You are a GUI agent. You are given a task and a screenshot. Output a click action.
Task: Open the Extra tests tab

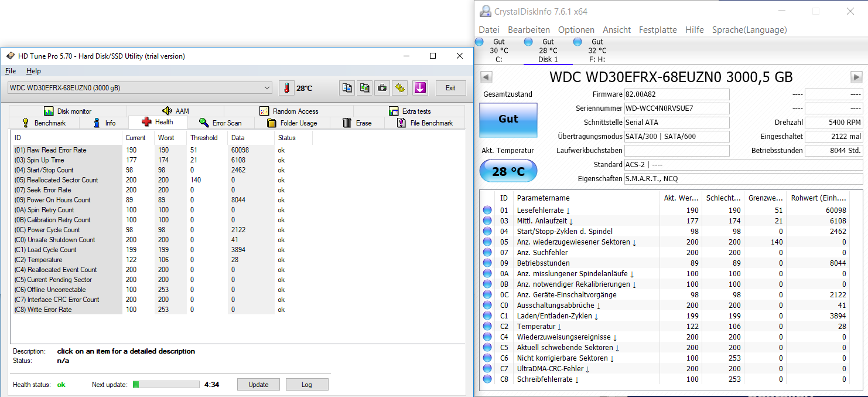[x=409, y=111]
